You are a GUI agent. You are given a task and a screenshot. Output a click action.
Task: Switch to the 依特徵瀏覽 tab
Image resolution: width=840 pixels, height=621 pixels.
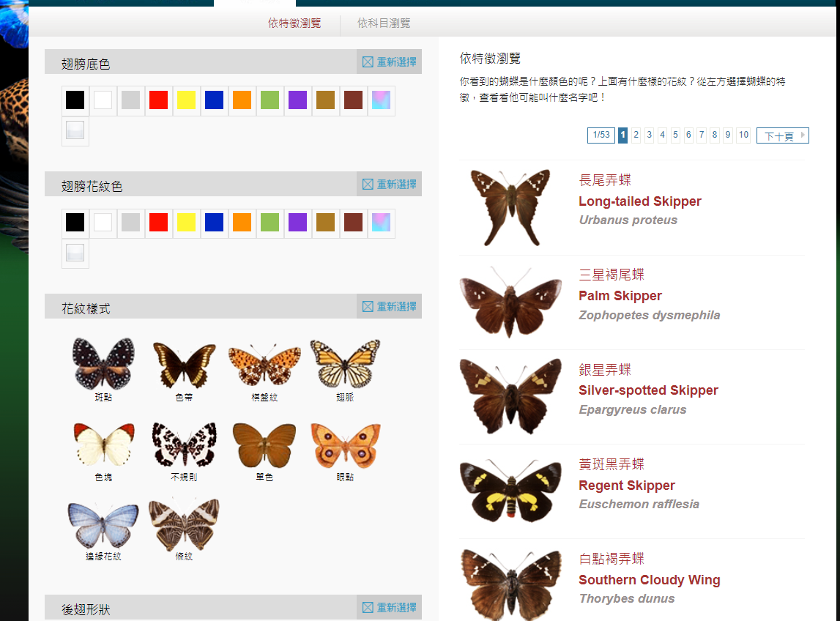click(x=294, y=23)
